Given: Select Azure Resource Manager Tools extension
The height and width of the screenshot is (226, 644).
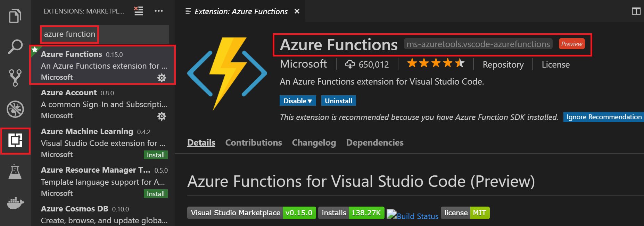Looking at the screenshot, I should point(103,181).
